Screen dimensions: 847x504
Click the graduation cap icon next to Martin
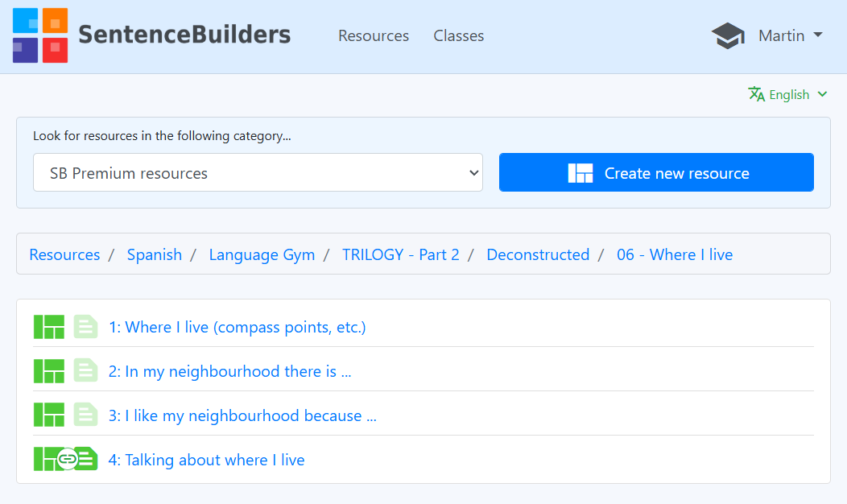pos(727,35)
